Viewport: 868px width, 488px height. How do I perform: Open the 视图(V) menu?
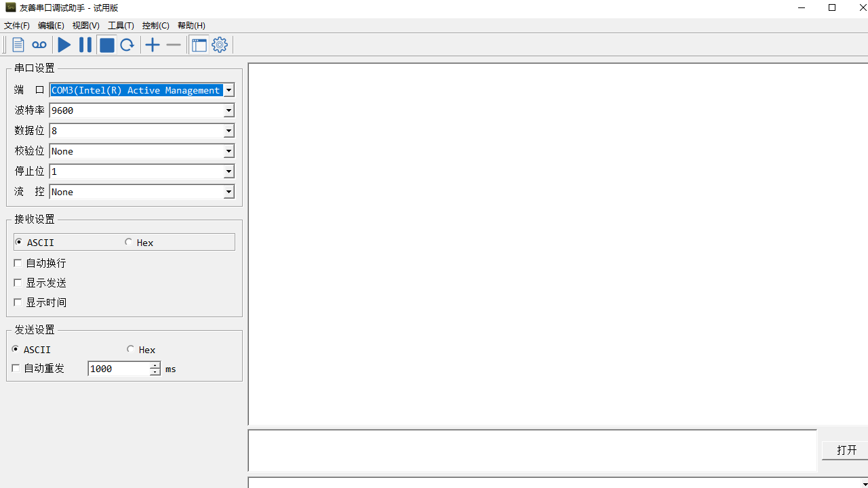(x=85, y=26)
